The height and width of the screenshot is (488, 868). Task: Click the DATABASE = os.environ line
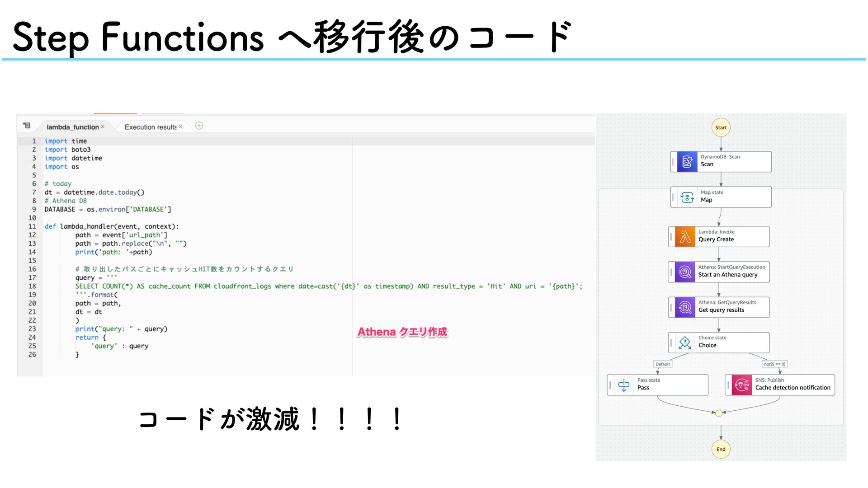click(108, 209)
